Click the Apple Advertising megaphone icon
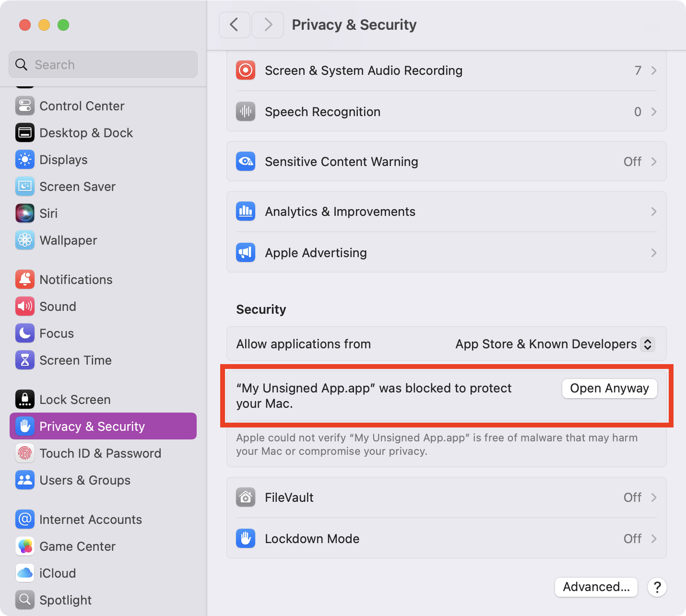 click(246, 253)
